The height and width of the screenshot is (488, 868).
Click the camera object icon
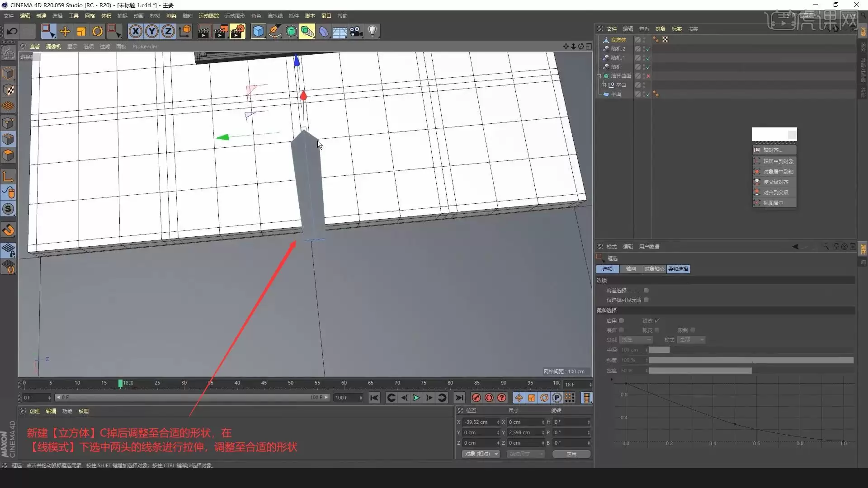coord(356,31)
